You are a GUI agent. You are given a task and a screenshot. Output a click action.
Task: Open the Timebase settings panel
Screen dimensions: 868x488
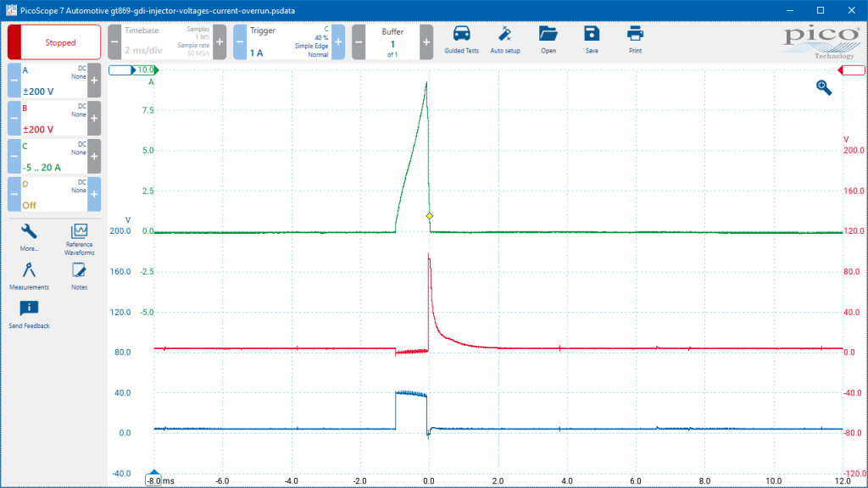point(167,42)
